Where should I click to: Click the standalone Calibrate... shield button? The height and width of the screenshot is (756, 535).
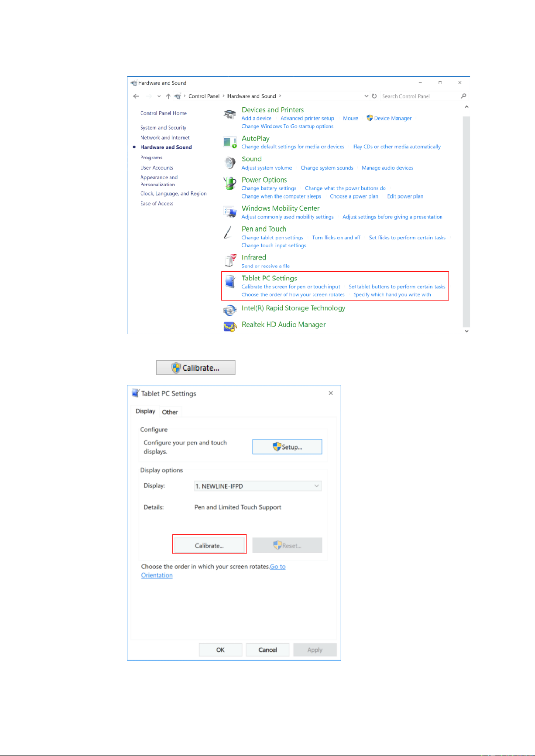(x=195, y=367)
